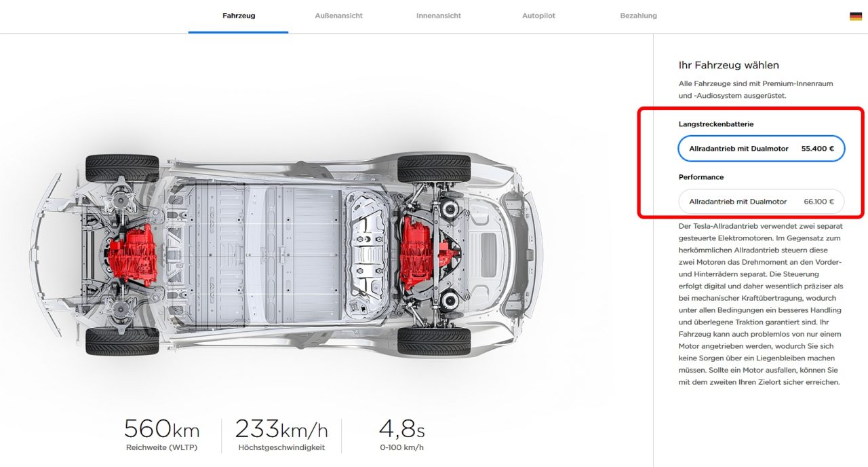Select Performance Allradantrieb mit Dualmotor 66.100 €

(x=762, y=202)
